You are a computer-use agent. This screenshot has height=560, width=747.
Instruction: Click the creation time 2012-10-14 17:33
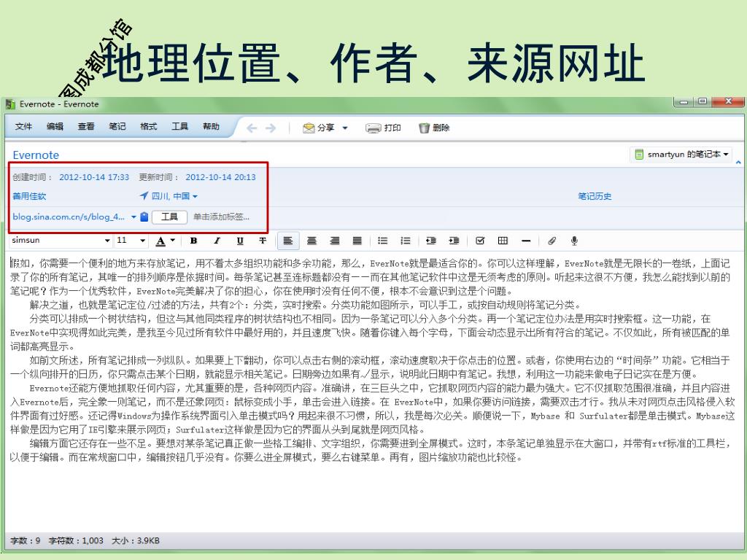pos(94,177)
